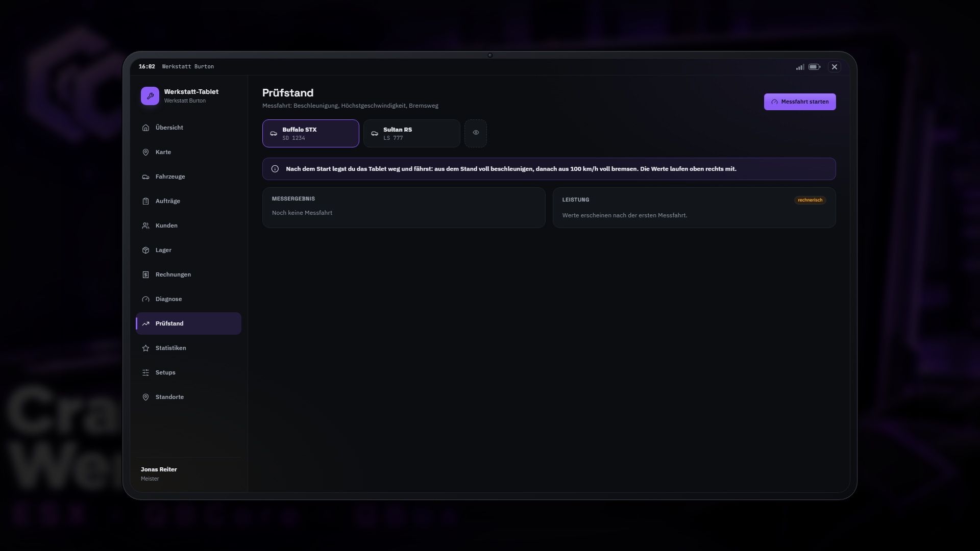Viewport: 980px width, 551px height.
Task: Click the box icon beside Lager
Action: click(x=145, y=250)
